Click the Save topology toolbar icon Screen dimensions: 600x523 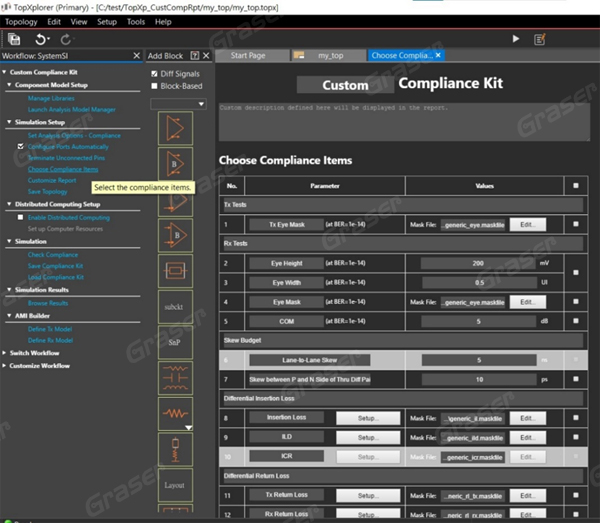[14, 39]
